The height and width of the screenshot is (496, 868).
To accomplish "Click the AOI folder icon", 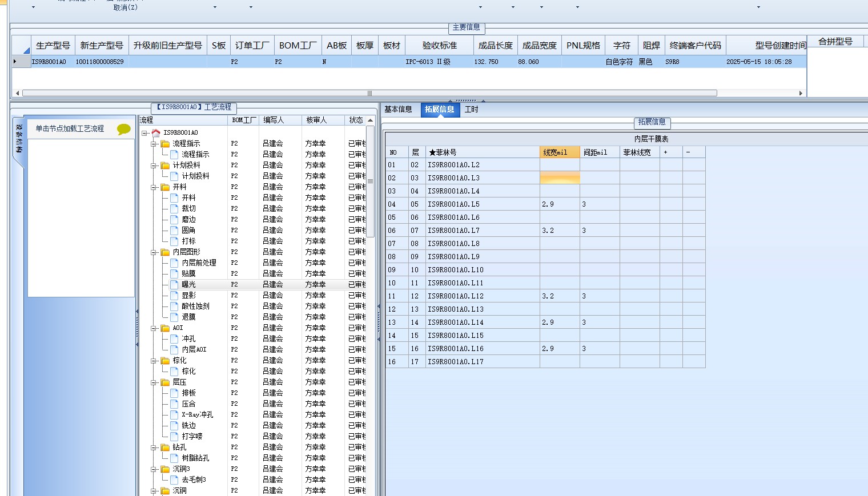I will (165, 328).
